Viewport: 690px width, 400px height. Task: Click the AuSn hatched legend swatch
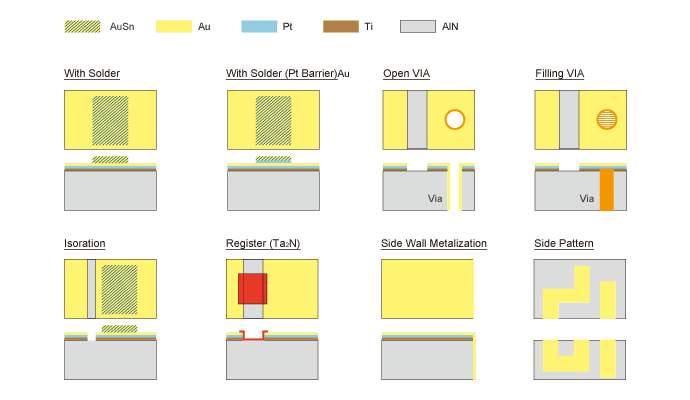click(x=81, y=26)
